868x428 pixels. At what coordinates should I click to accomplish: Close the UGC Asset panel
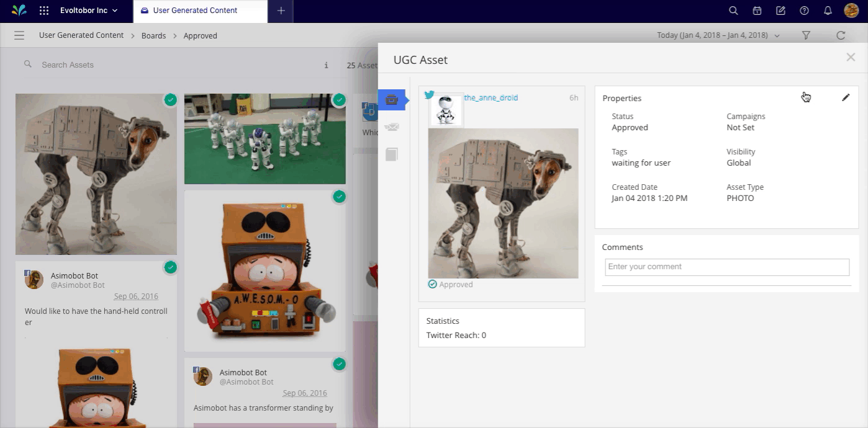point(851,57)
